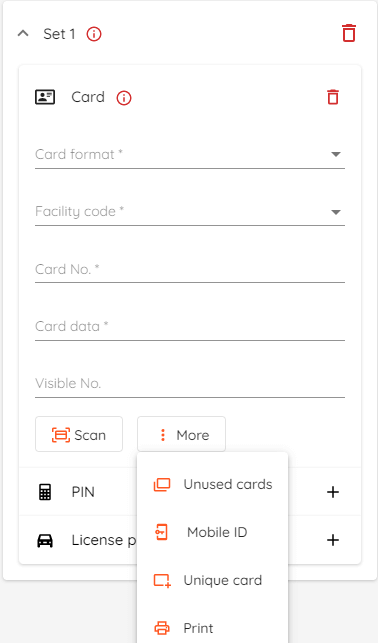Choose Unused cards from the More menu

click(x=213, y=484)
